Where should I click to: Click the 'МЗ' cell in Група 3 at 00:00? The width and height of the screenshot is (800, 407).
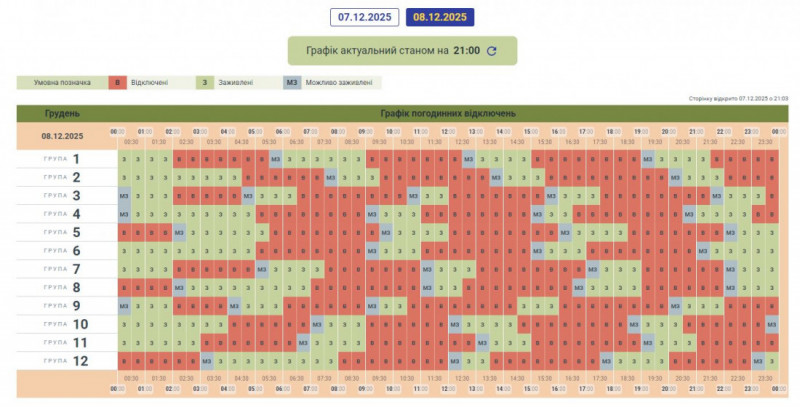tap(124, 196)
